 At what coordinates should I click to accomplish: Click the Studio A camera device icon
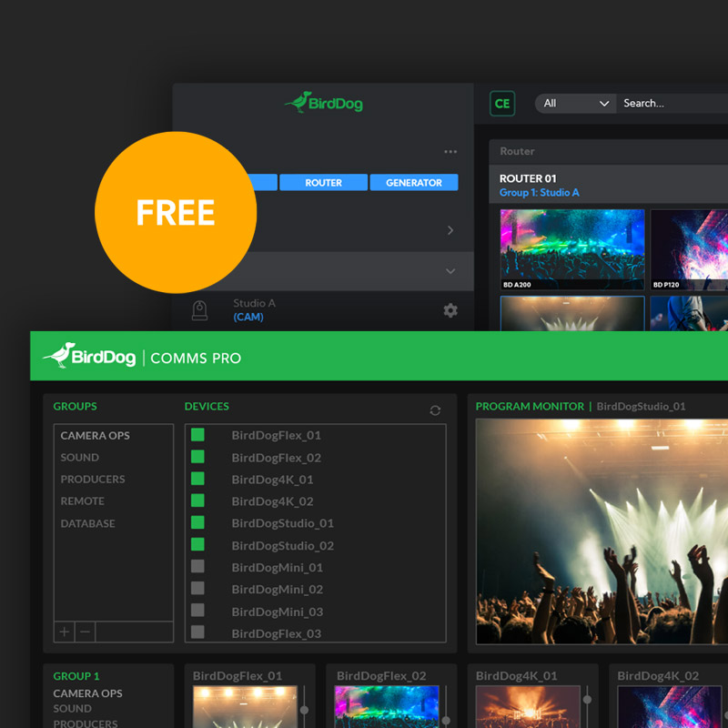click(199, 310)
